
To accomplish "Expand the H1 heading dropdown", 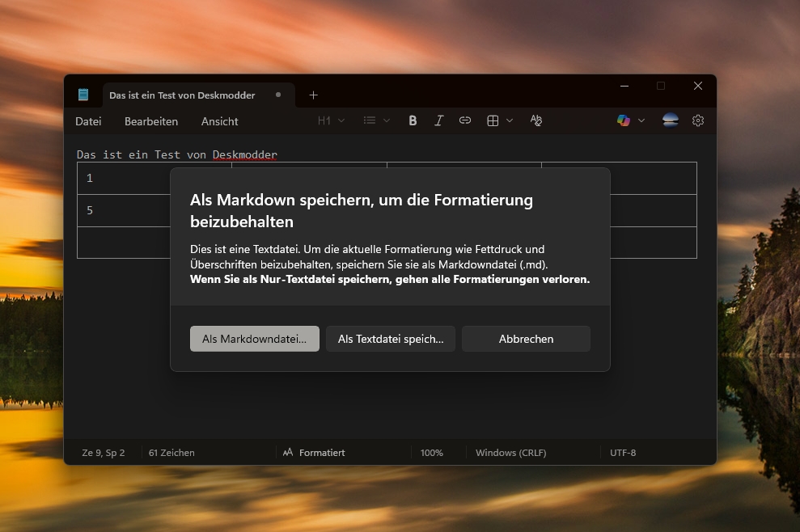I will pos(331,120).
